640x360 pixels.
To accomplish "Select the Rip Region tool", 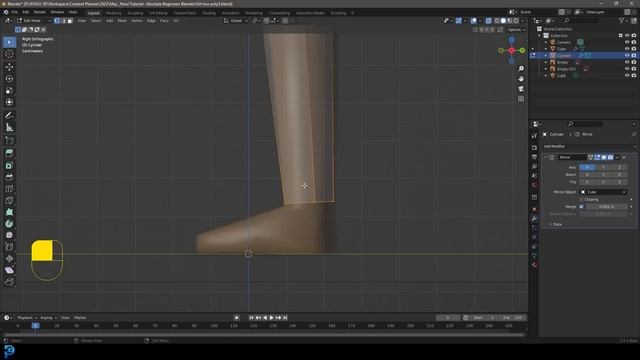I will coord(9,282).
